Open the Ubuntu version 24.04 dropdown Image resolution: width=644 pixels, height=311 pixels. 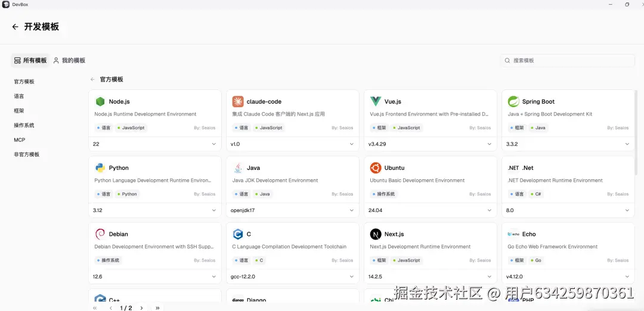pos(431,210)
